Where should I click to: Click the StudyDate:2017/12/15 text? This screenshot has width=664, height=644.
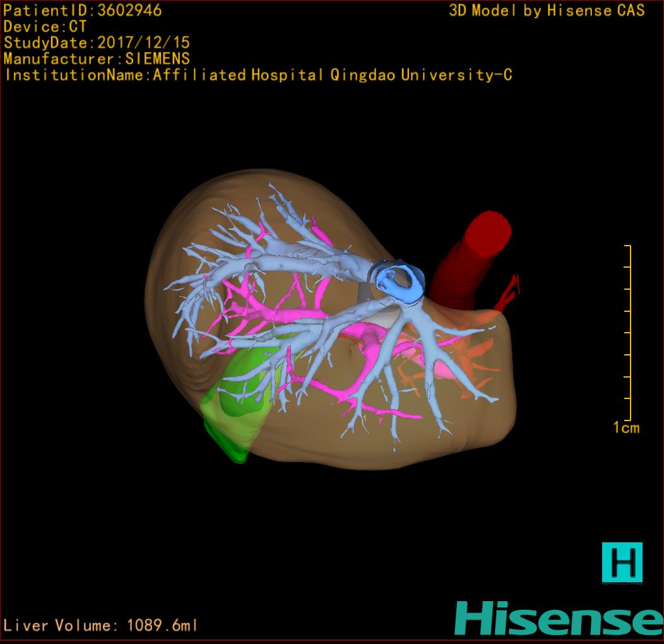[97, 43]
